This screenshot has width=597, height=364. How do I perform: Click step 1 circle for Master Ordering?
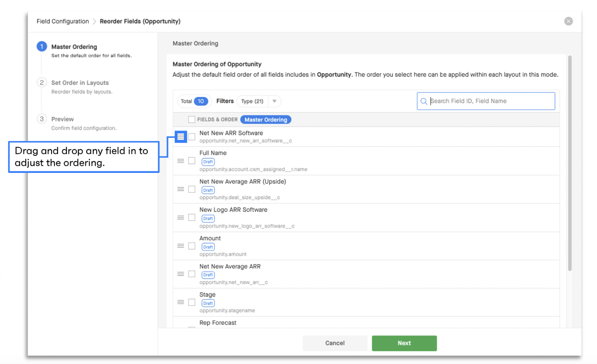[x=42, y=47]
